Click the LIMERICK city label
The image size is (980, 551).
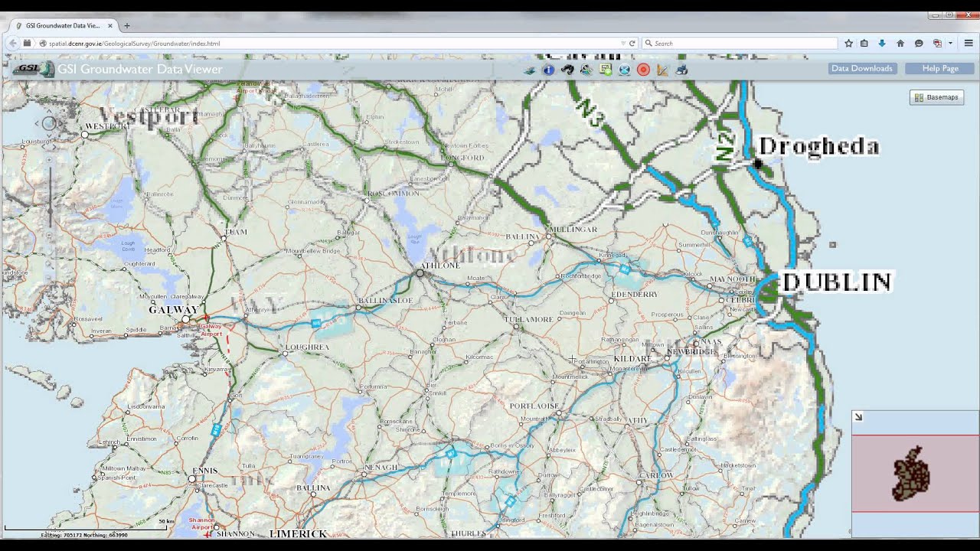[298, 534]
